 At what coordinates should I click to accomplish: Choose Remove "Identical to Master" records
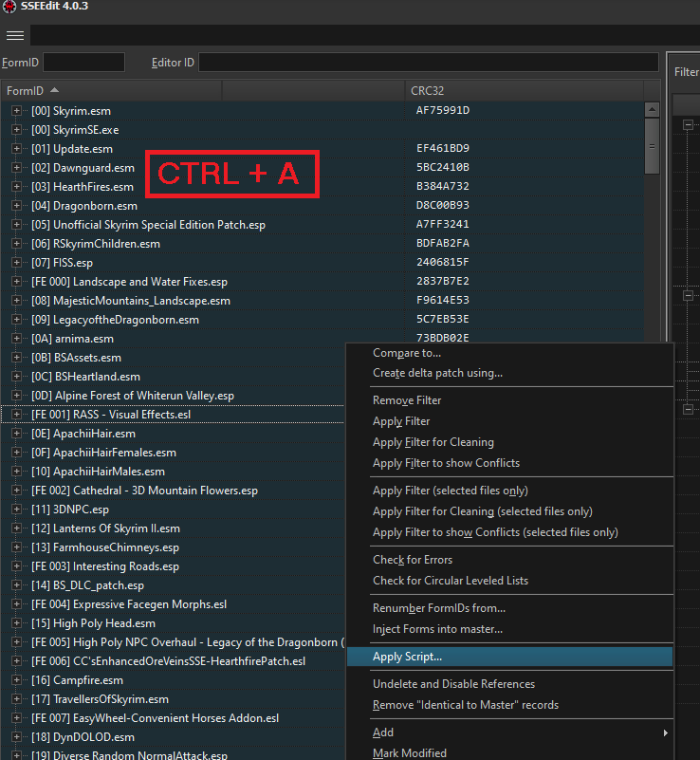click(510, 705)
